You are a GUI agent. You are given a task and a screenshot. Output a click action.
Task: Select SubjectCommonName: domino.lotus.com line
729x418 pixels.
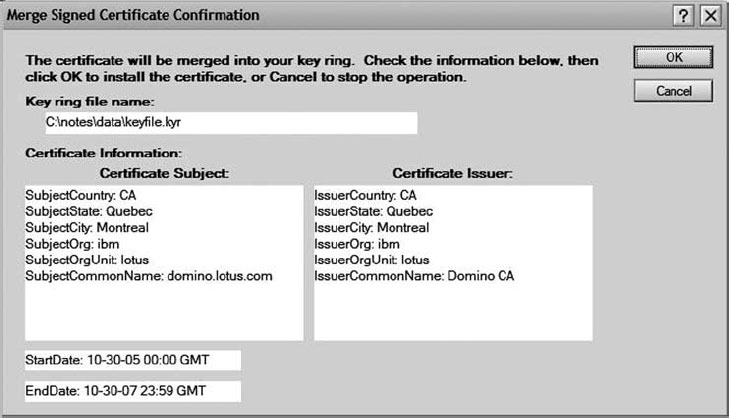point(149,276)
